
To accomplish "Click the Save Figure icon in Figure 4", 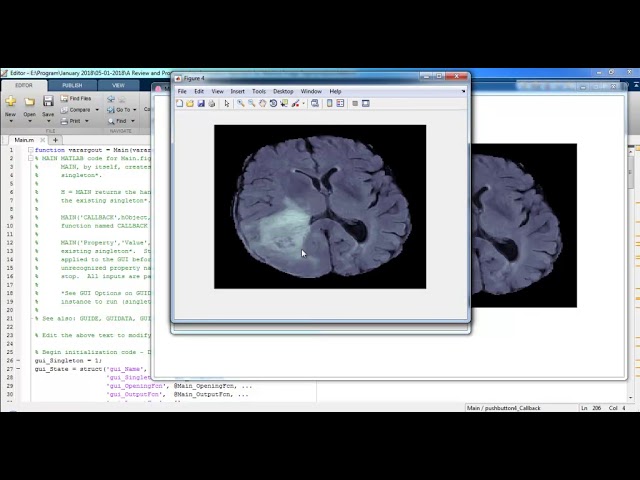I will (201, 104).
